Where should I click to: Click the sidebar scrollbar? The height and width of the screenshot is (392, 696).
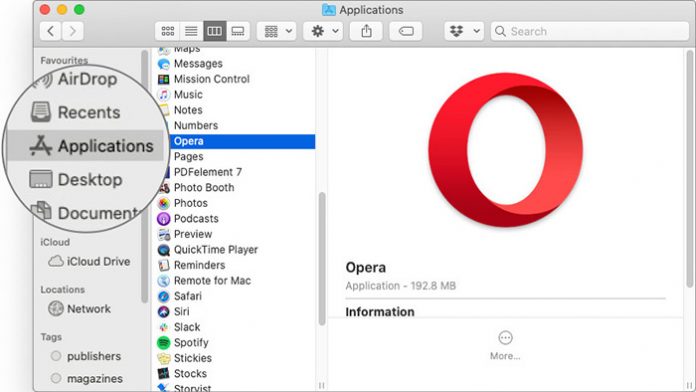coord(144,178)
